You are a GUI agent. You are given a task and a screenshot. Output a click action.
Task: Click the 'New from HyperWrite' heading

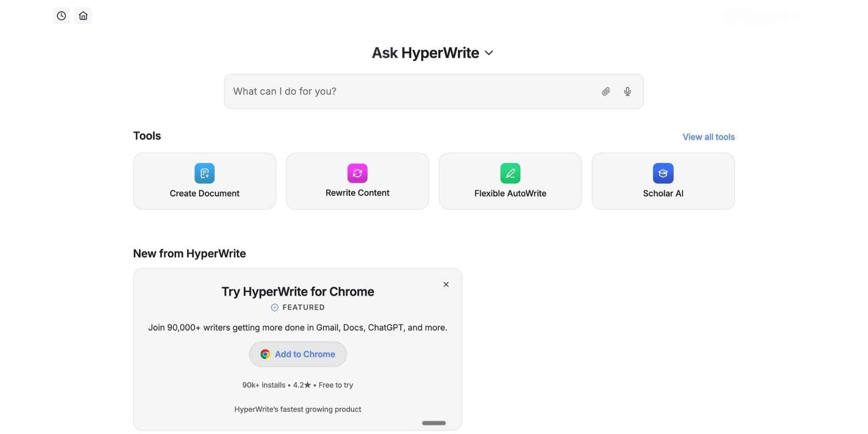189,254
